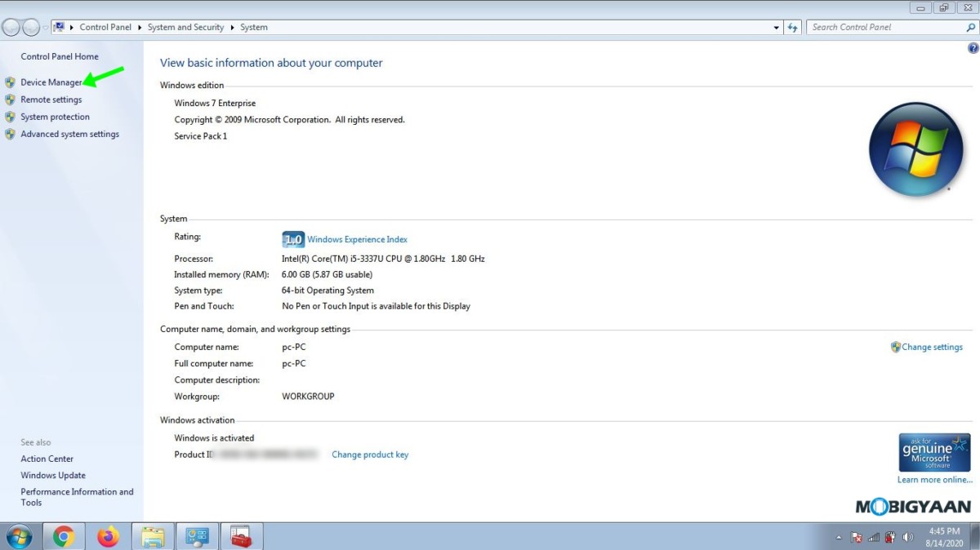Open the Action Center flag tray icon
The height and width of the screenshot is (550, 980).
click(x=857, y=537)
